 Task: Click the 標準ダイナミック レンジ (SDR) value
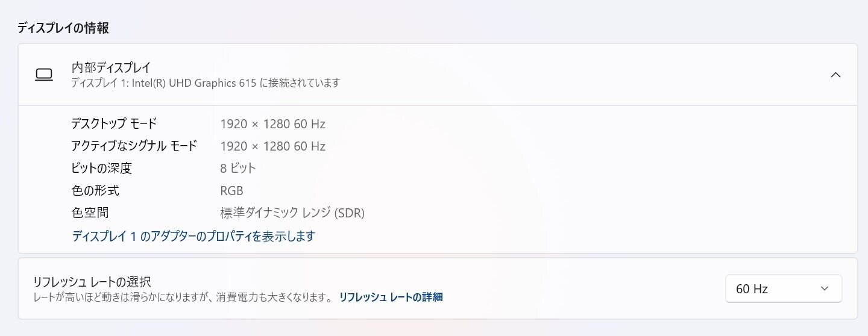[x=292, y=213]
